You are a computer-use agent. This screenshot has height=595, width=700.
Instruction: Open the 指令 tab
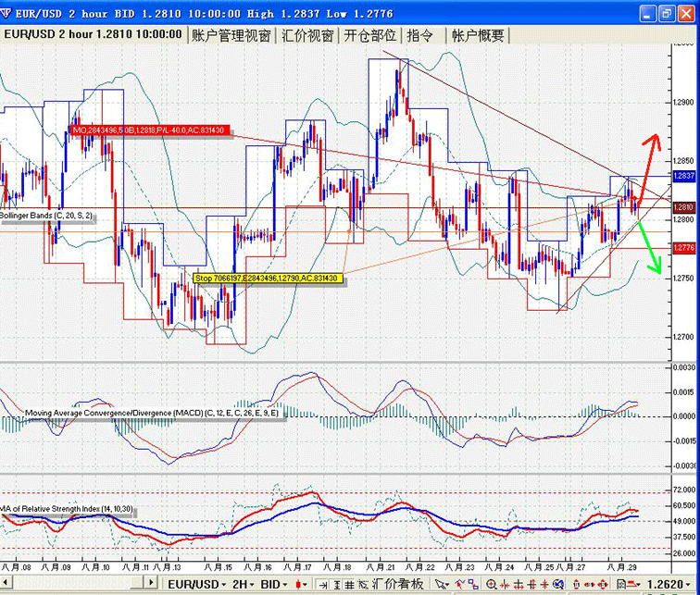pos(420,35)
